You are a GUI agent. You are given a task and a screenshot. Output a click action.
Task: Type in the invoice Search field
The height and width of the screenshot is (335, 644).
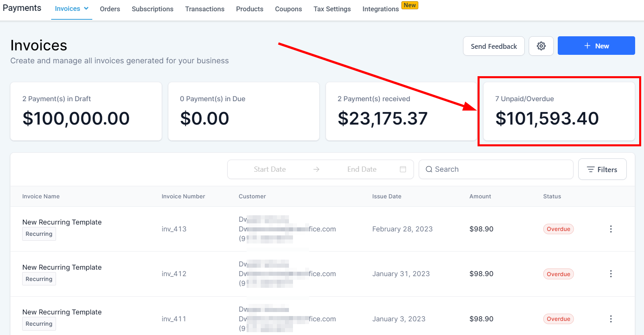click(x=500, y=169)
